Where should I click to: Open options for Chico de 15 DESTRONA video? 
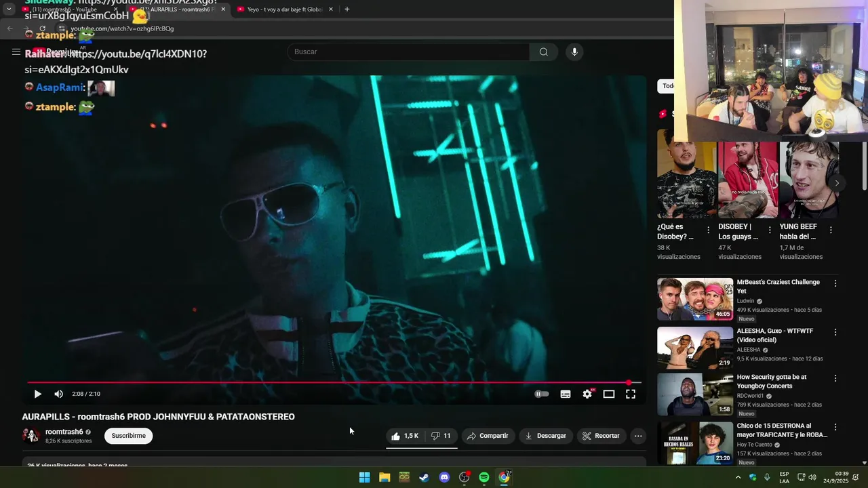pos(835,427)
